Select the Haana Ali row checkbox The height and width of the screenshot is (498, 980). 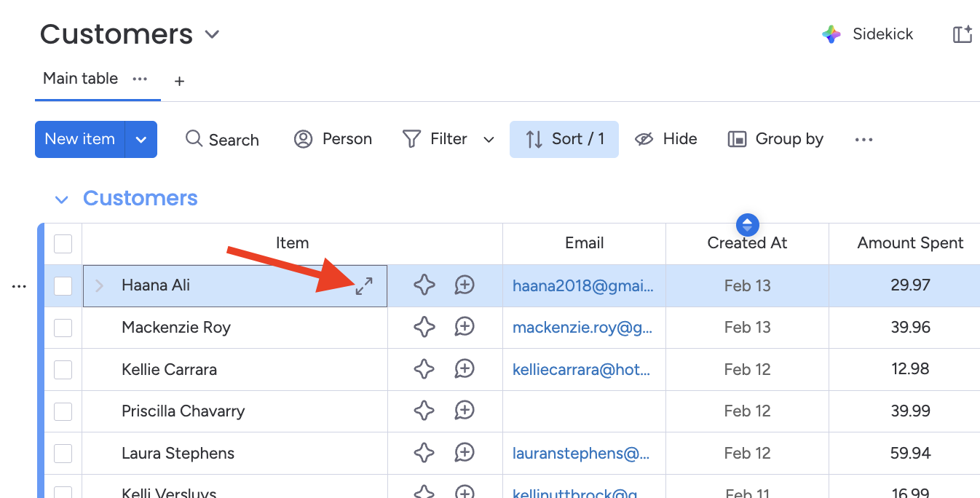[63, 286]
